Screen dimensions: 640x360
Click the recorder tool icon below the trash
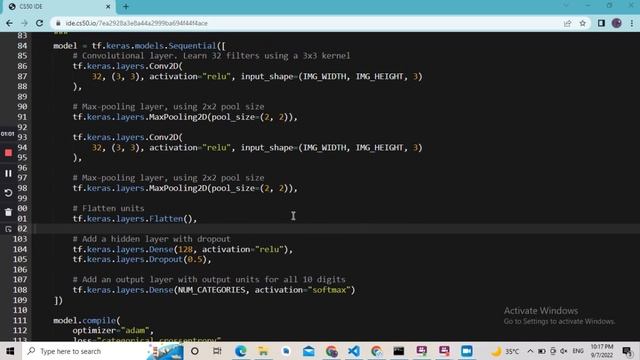8,229
